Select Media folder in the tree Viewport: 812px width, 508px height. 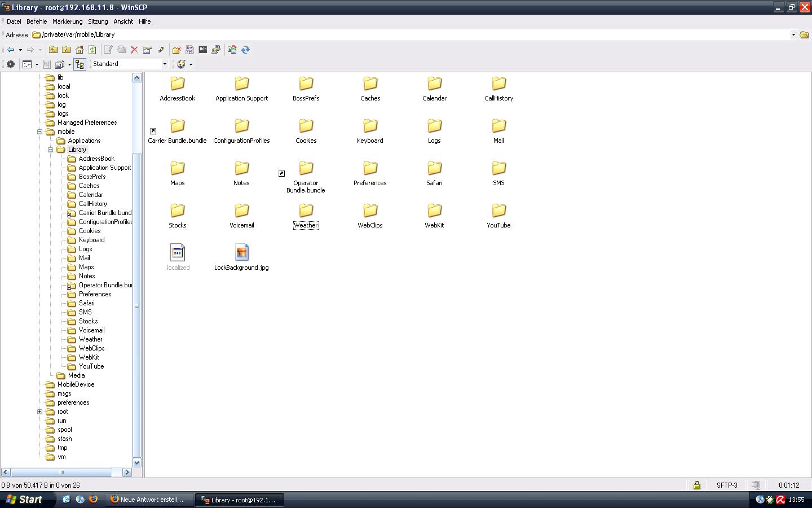point(76,375)
